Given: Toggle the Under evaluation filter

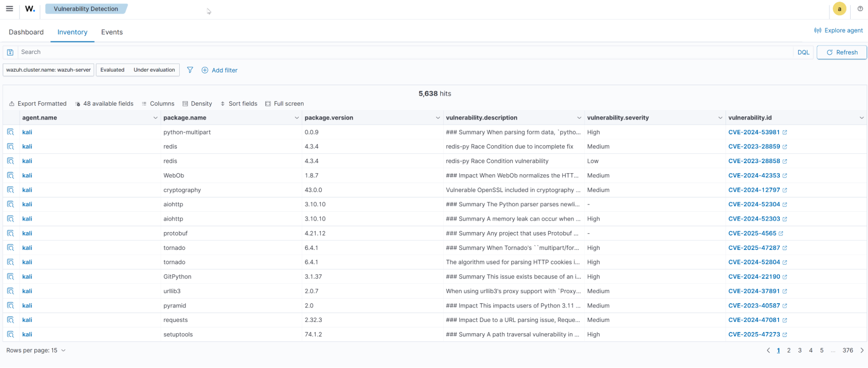Looking at the screenshot, I should pos(154,70).
